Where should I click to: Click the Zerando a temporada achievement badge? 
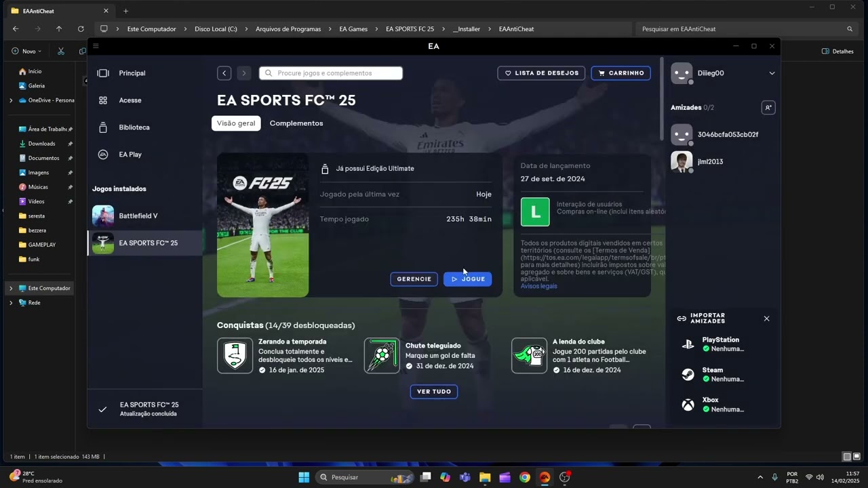235,356
